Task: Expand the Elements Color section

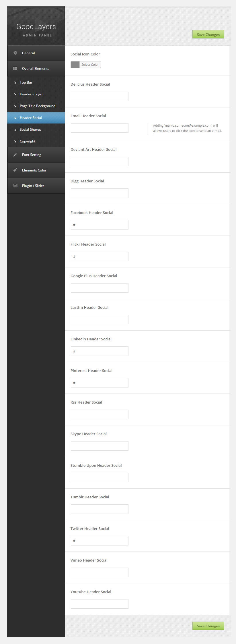Action: pos(34,170)
